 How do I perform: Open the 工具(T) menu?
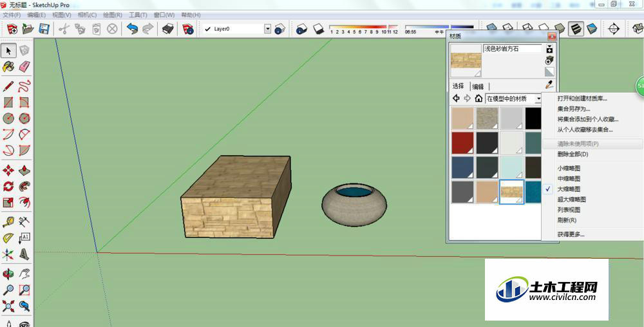point(138,15)
